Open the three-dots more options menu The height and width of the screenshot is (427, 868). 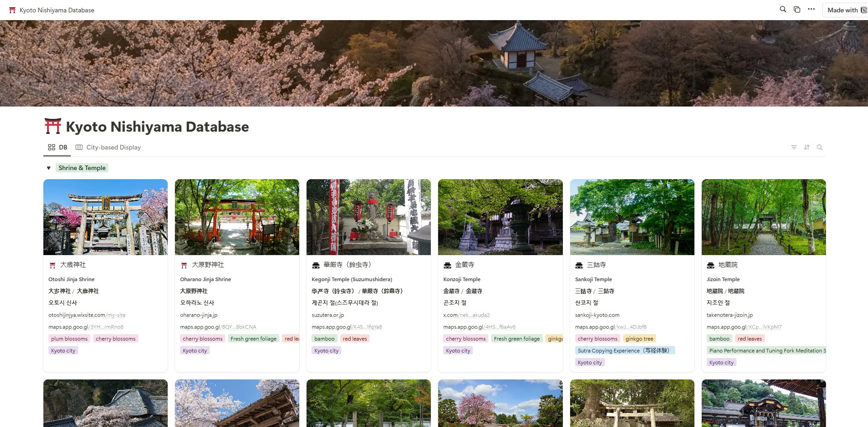[x=811, y=9]
